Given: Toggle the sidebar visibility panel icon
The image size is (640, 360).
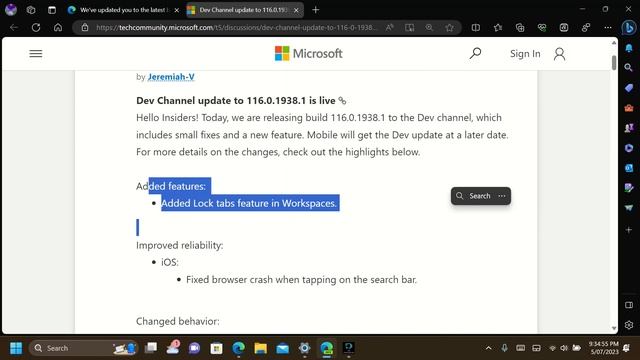Looking at the screenshot, I should click(629, 305).
